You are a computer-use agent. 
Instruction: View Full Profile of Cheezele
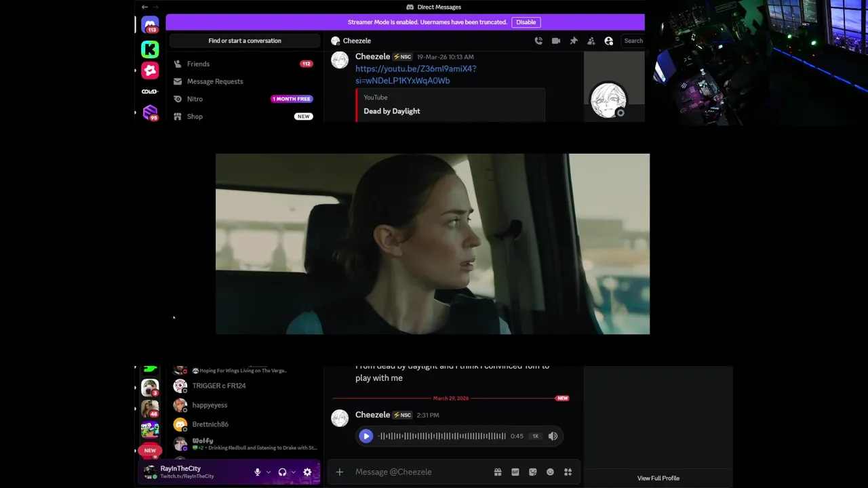coord(658,479)
